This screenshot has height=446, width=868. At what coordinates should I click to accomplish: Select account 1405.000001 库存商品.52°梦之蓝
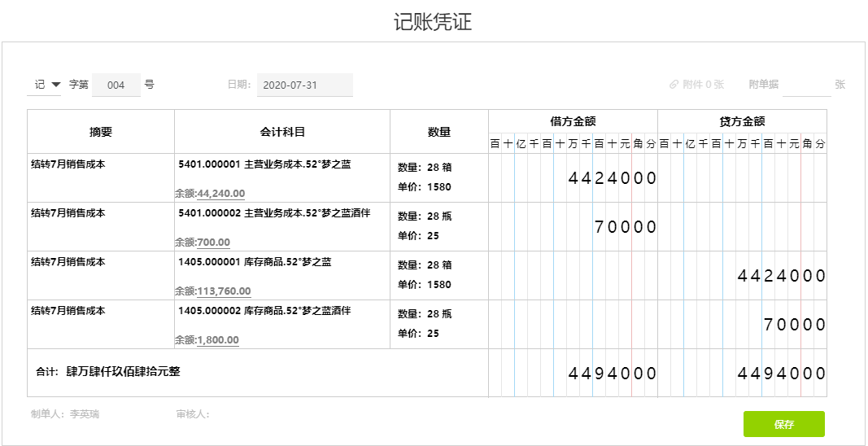click(x=255, y=262)
